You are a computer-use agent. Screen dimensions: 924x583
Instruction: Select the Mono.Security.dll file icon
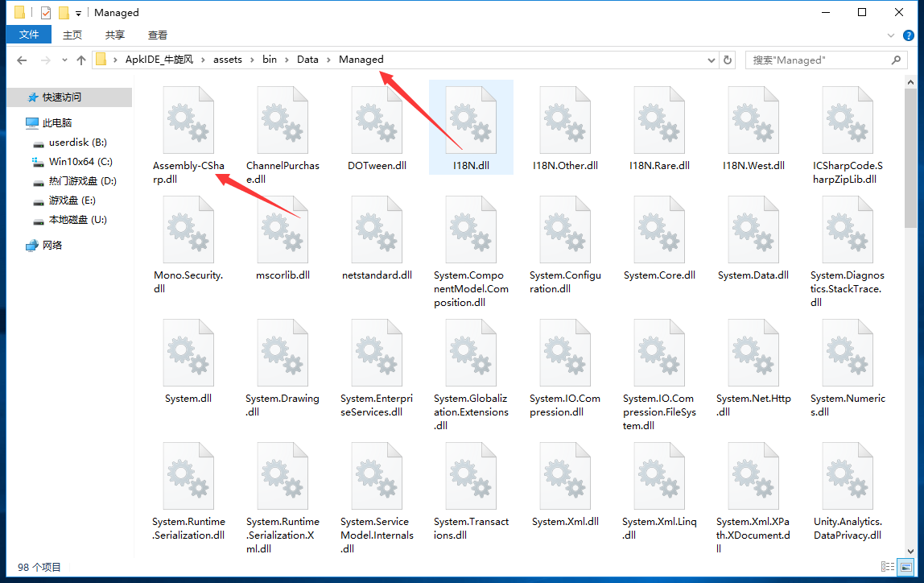pos(188,229)
